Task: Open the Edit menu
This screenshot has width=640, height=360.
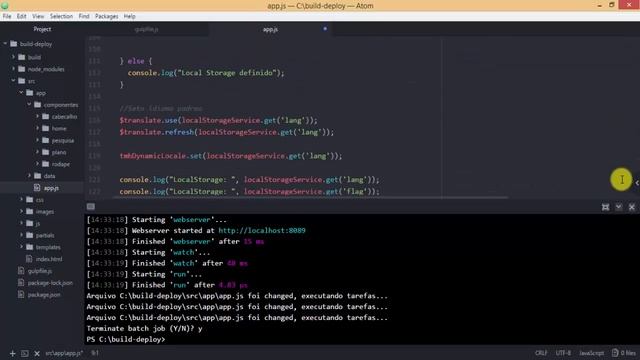Action: click(21, 16)
